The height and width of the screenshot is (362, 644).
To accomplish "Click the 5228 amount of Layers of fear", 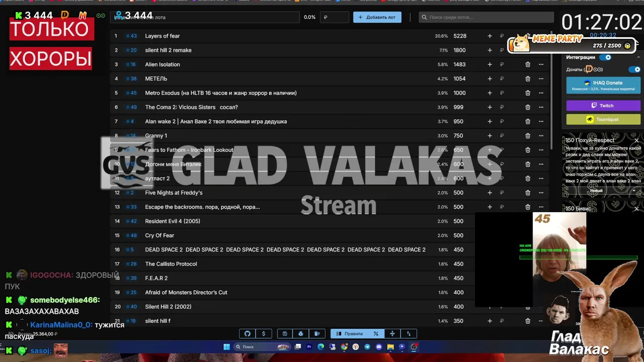I will tap(460, 36).
